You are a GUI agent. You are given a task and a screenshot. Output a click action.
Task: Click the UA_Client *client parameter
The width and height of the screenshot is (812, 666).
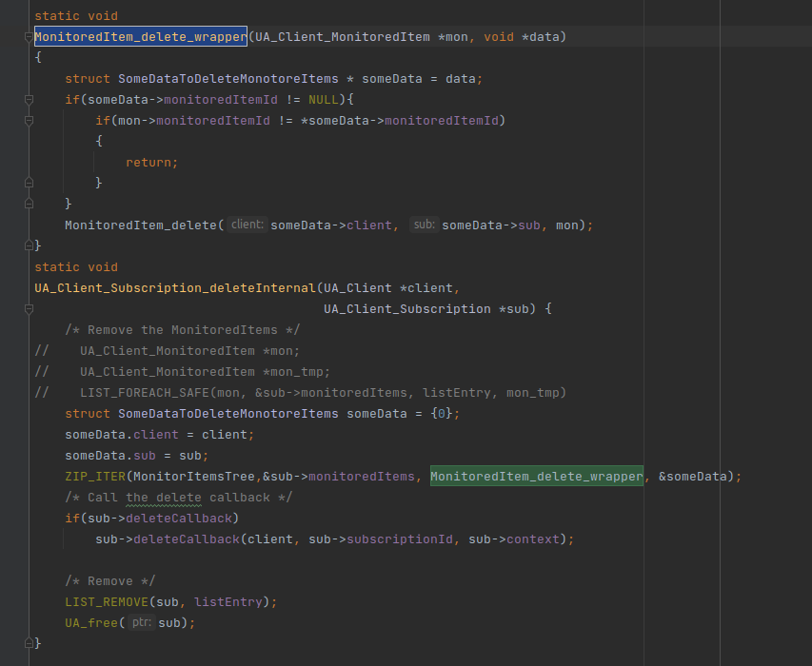[387, 287]
